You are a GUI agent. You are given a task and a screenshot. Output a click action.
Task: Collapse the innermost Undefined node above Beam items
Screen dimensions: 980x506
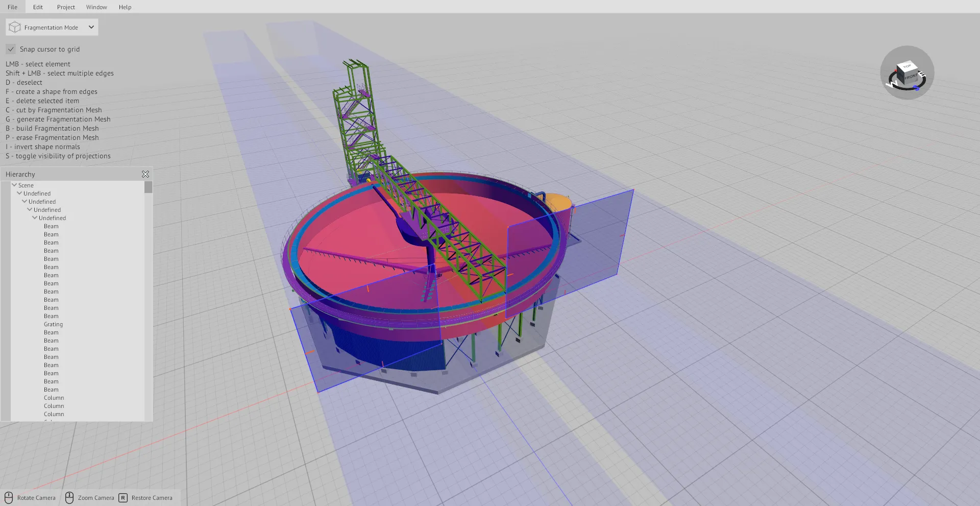pos(35,218)
